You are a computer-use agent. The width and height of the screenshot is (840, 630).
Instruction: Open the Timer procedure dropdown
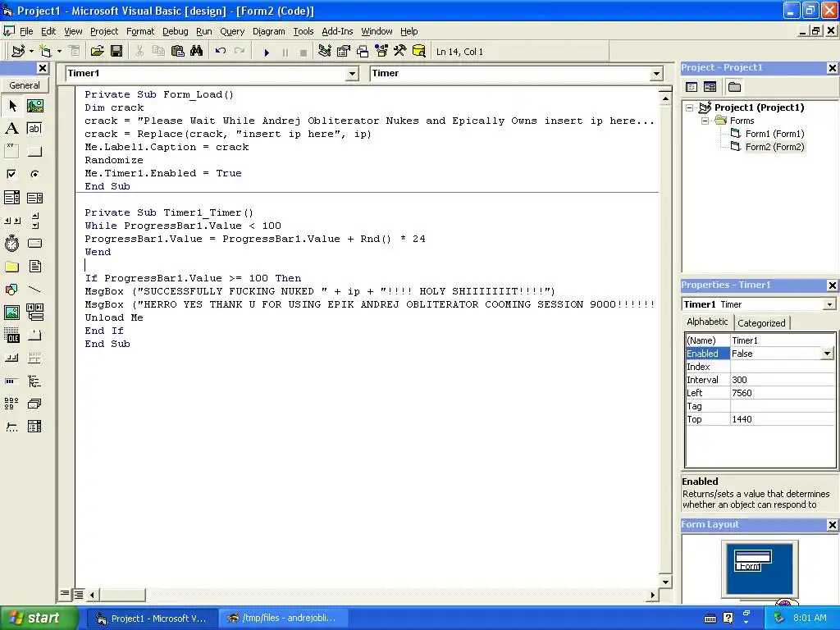657,73
